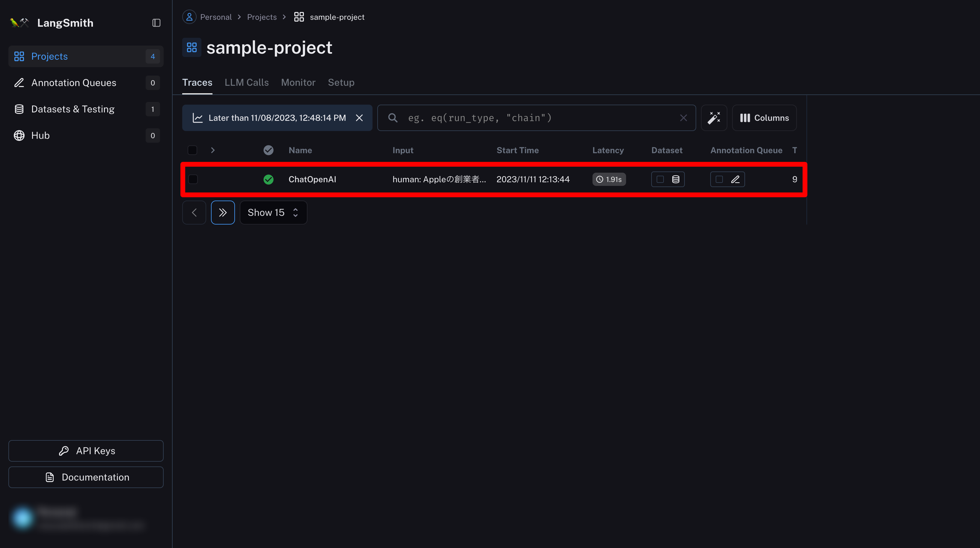Go to Projects breadcrumb link
Viewport: 980px width, 548px height.
tap(262, 17)
